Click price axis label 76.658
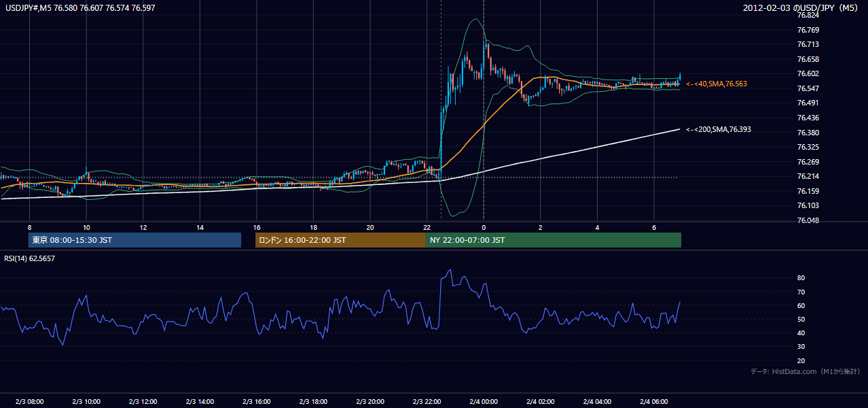The image size is (868, 408). coord(808,59)
